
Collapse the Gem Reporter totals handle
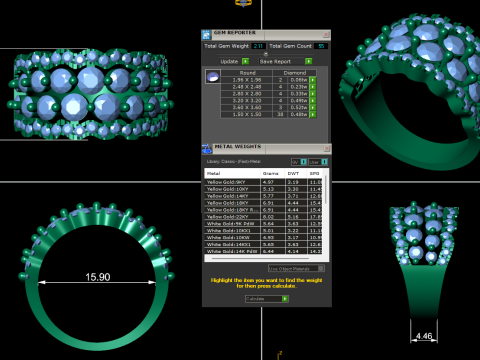(x=266, y=54)
